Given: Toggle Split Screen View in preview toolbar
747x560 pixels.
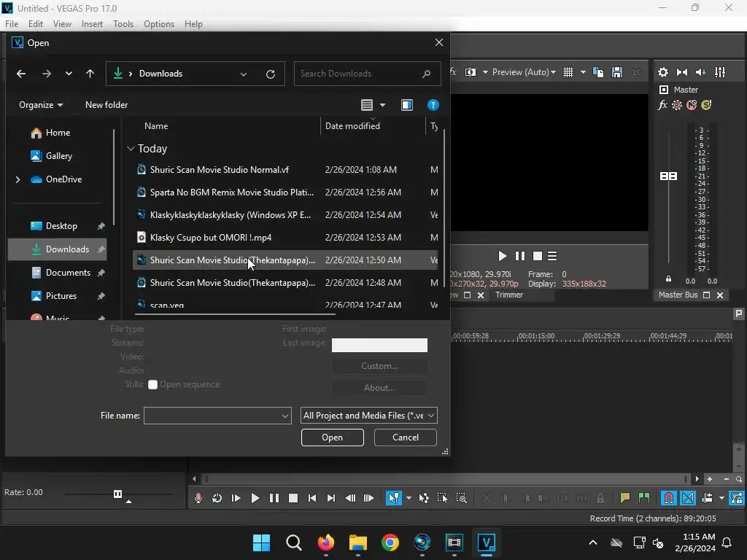Looking at the screenshot, I should [471, 72].
